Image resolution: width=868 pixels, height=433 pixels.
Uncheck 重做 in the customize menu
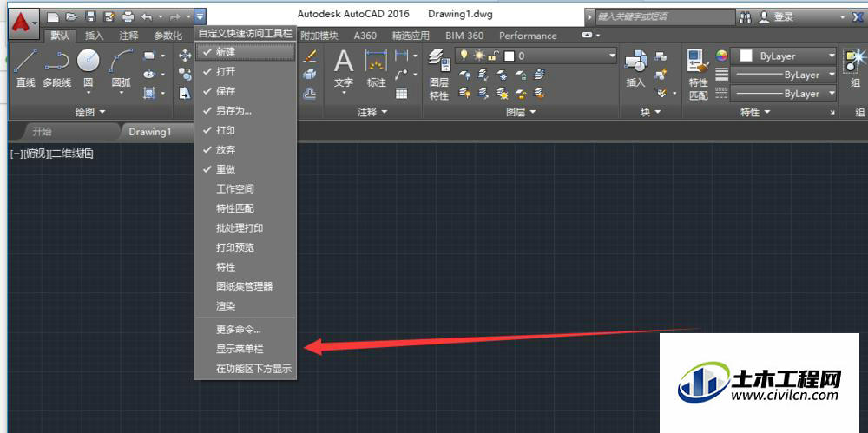pos(246,169)
